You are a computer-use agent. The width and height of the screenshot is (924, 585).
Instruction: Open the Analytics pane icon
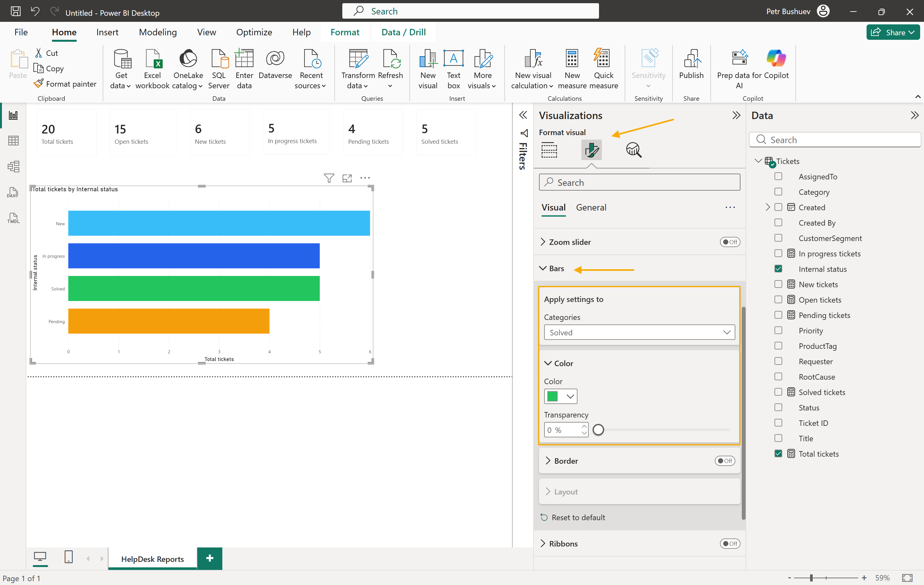(634, 150)
